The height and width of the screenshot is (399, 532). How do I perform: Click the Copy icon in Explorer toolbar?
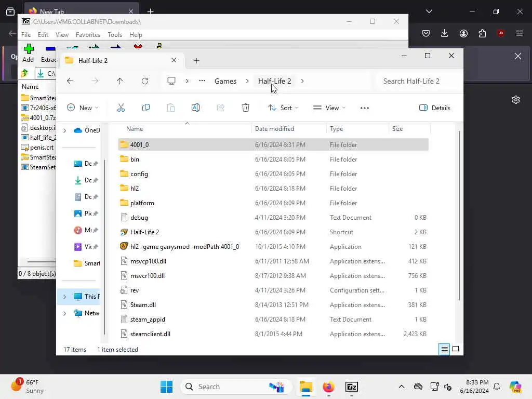click(x=146, y=108)
